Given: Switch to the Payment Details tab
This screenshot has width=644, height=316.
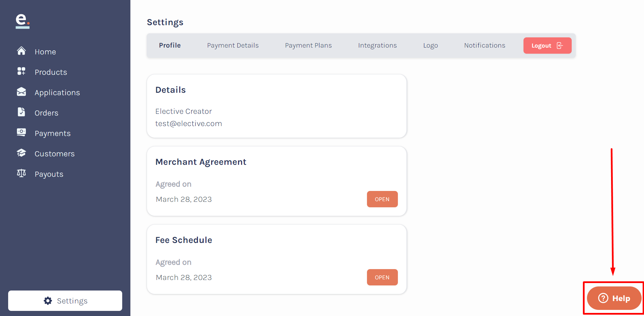Looking at the screenshot, I should [x=233, y=46].
